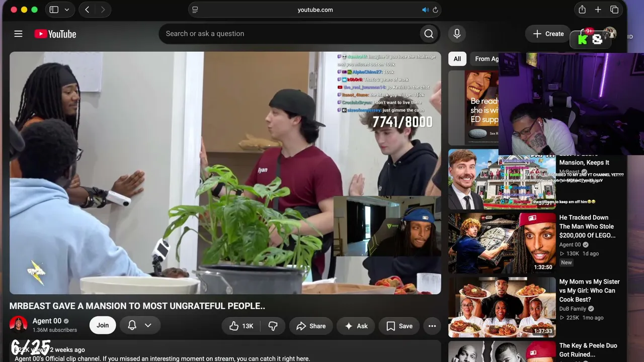Image resolution: width=644 pixels, height=362 pixels.
Task: Open the more actions ellipsis menu
Action: (432, 326)
